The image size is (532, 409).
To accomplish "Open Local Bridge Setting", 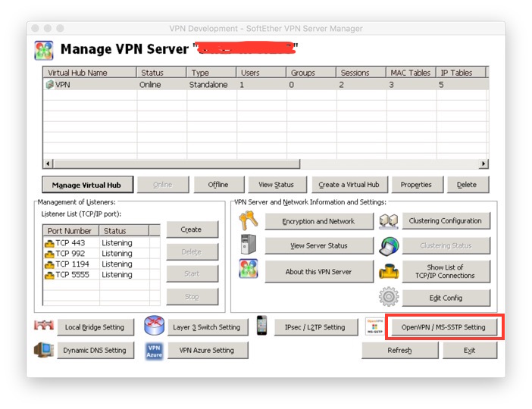I will [x=95, y=327].
